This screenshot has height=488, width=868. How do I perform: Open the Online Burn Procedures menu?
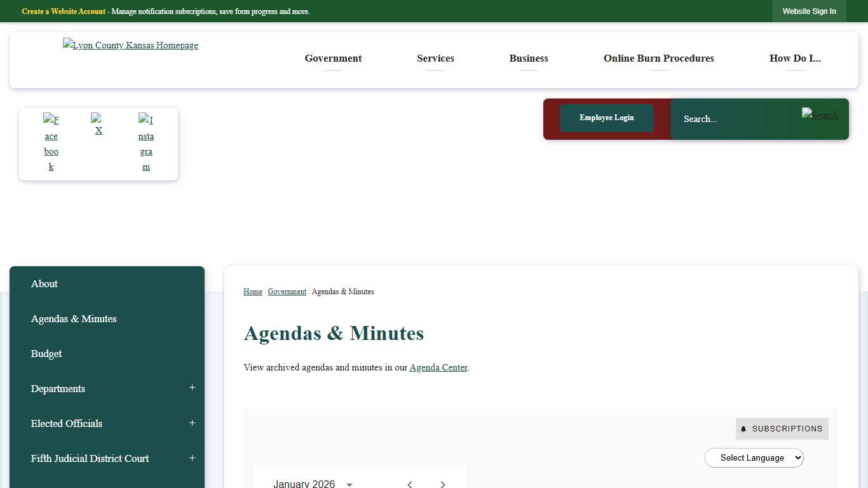[658, 58]
